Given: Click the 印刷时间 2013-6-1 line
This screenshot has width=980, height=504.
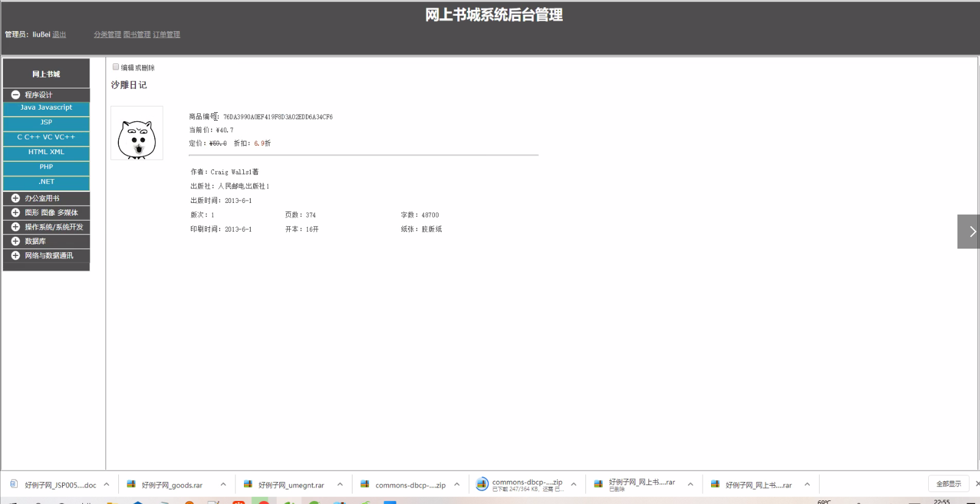Looking at the screenshot, I should tap(221, 230).
